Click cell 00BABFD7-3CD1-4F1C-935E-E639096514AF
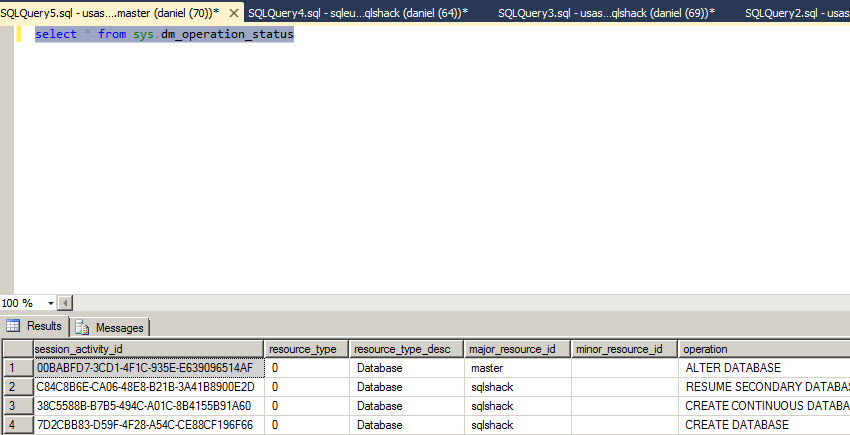This screenshot has height=435, width=850. [149, 368]
